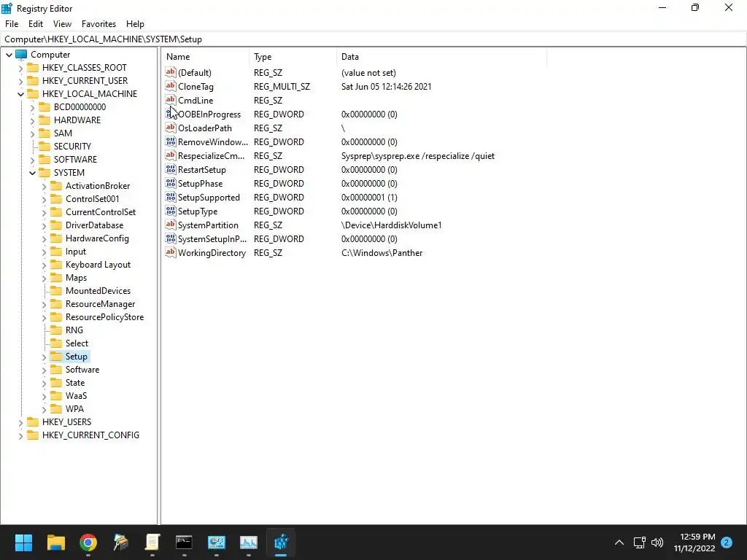Select the HARDWARE folder icon
The image size is (747, 560).
pos(44,120)
